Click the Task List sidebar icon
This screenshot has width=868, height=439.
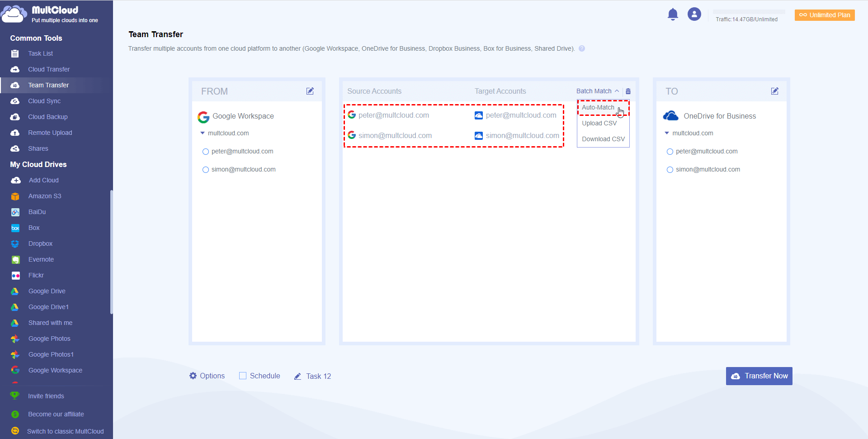point(15,53)
